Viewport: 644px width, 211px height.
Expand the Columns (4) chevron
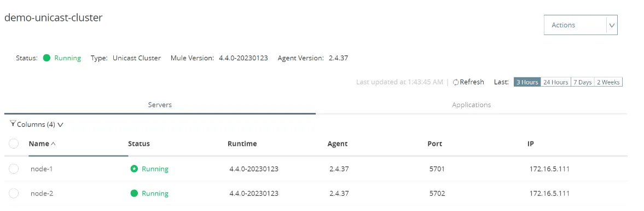click(61, 124)
